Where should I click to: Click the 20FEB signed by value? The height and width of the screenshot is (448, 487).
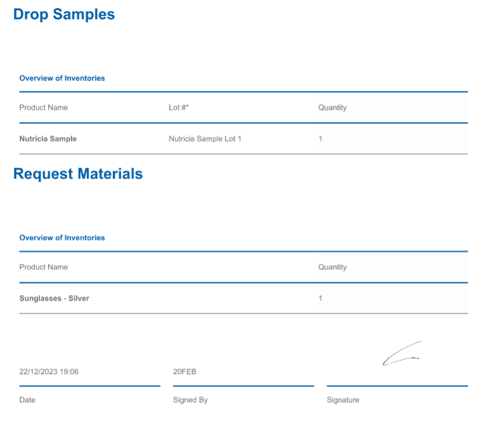185,372
